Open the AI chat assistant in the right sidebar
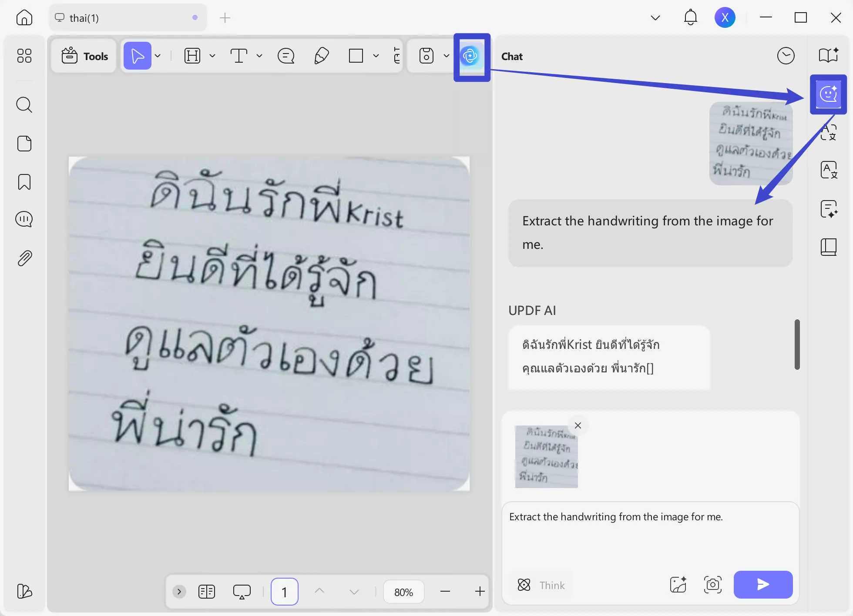This screenshot has width=853, height=616. click(x=828, y=94)
